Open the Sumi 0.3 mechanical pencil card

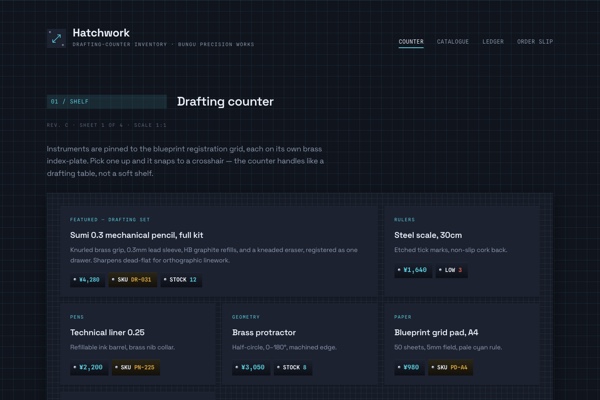(x=219, y=251)
